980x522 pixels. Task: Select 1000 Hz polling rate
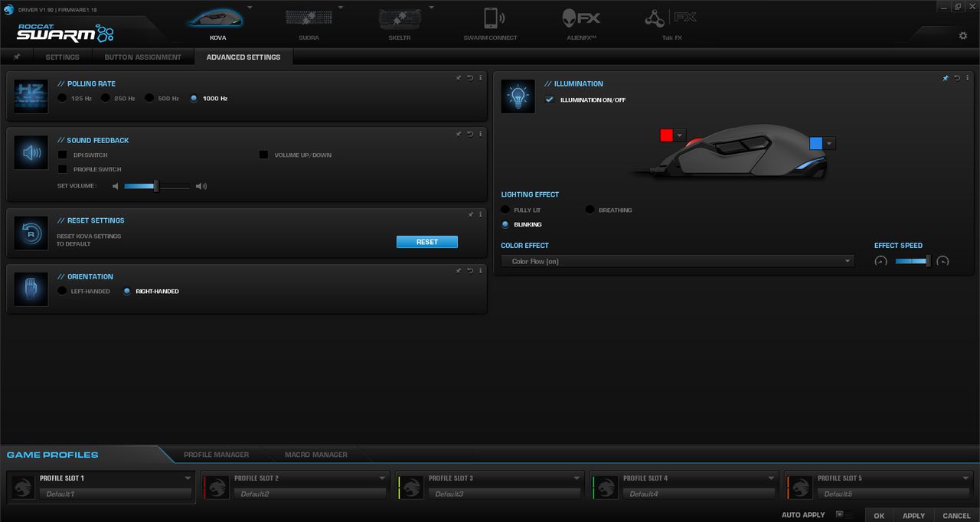point(194,98)
